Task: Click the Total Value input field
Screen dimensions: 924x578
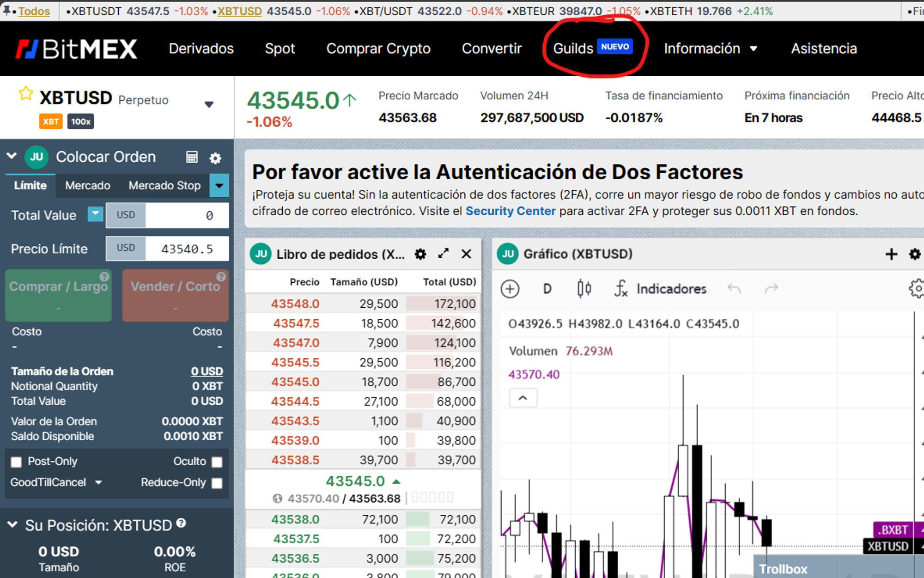Action: click(187, 215)
